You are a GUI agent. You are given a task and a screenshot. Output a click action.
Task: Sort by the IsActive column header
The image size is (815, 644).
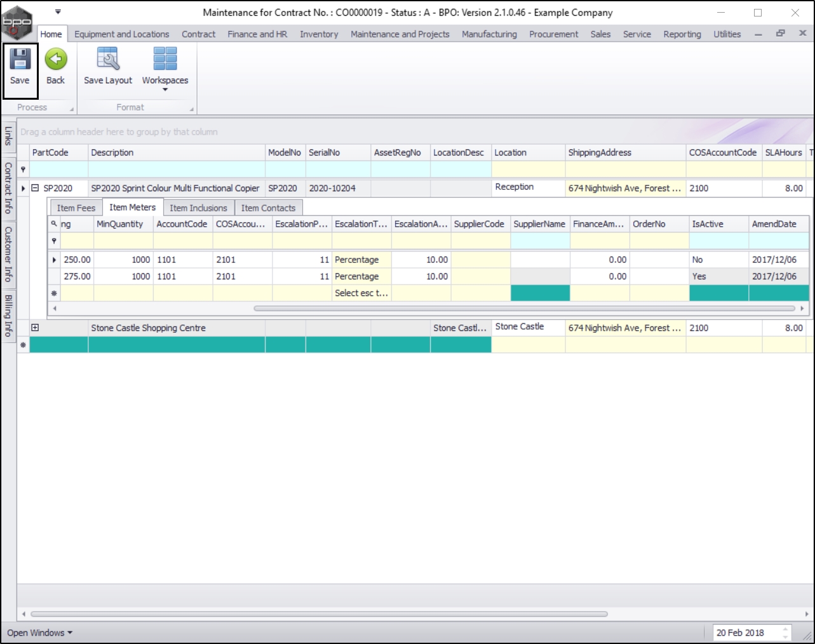(719, 224)
